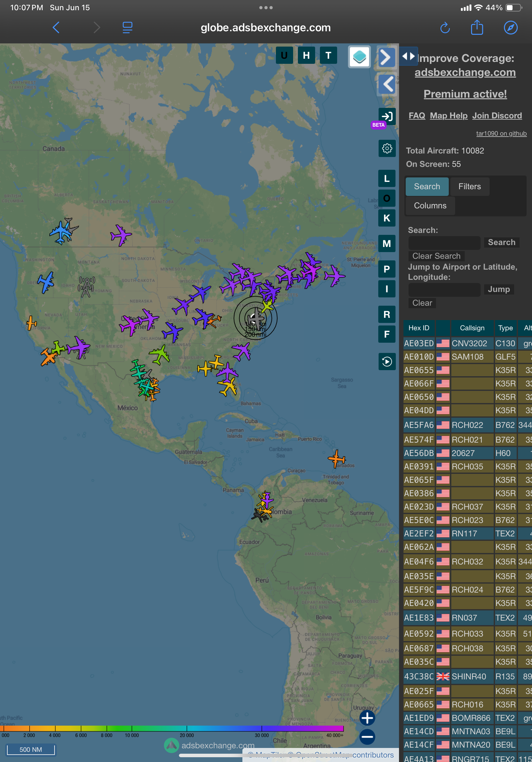Open map settings gear icon
The image size is (532, 762).
(387, 148)
